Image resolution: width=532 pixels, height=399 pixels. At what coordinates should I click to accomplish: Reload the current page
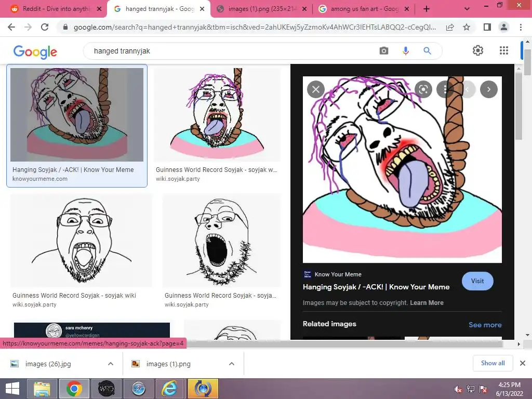point(45,27)
